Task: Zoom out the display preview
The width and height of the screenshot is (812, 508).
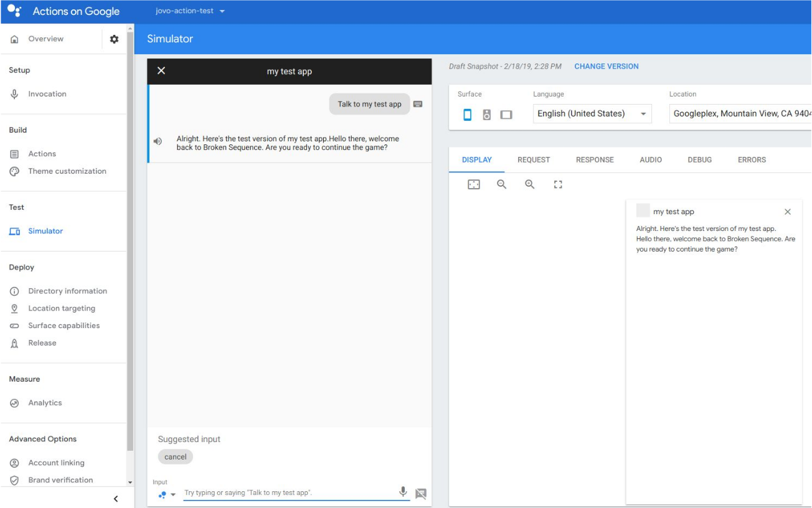Action: (x=502, y=184)
